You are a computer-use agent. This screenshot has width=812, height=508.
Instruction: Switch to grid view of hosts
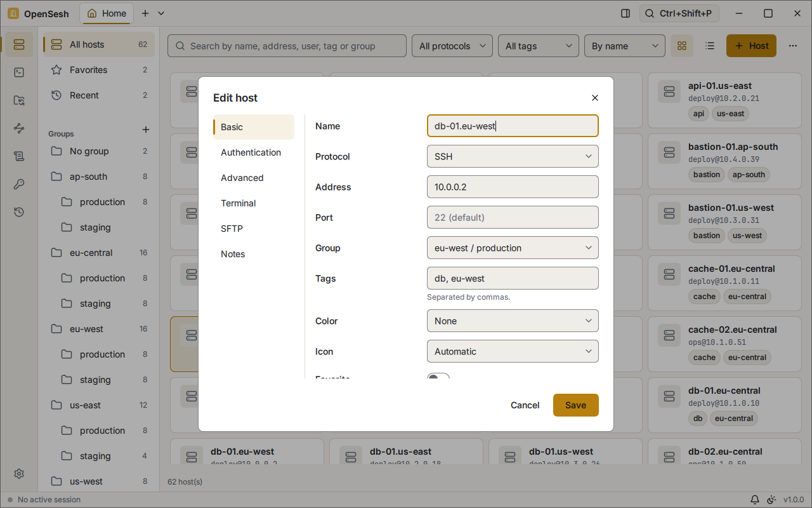[x=682, y=46]
